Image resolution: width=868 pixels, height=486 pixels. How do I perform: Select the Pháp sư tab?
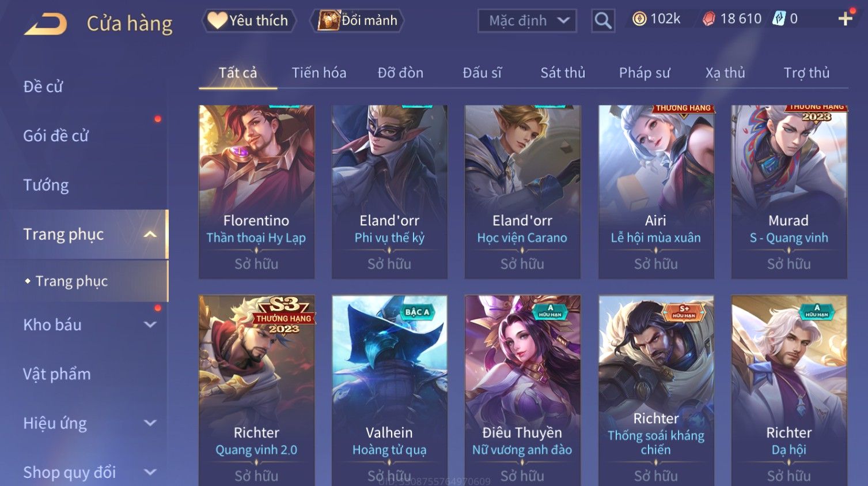[645, 73]
